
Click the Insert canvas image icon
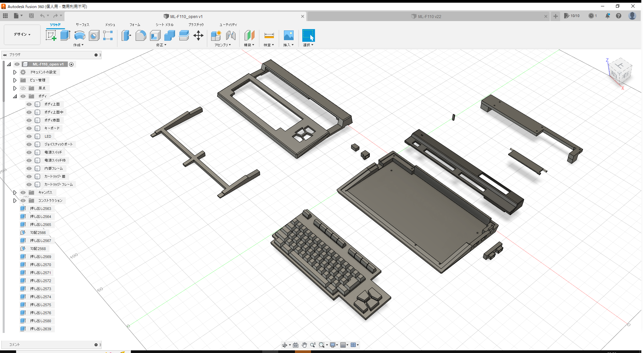click(x=288, y=35)
